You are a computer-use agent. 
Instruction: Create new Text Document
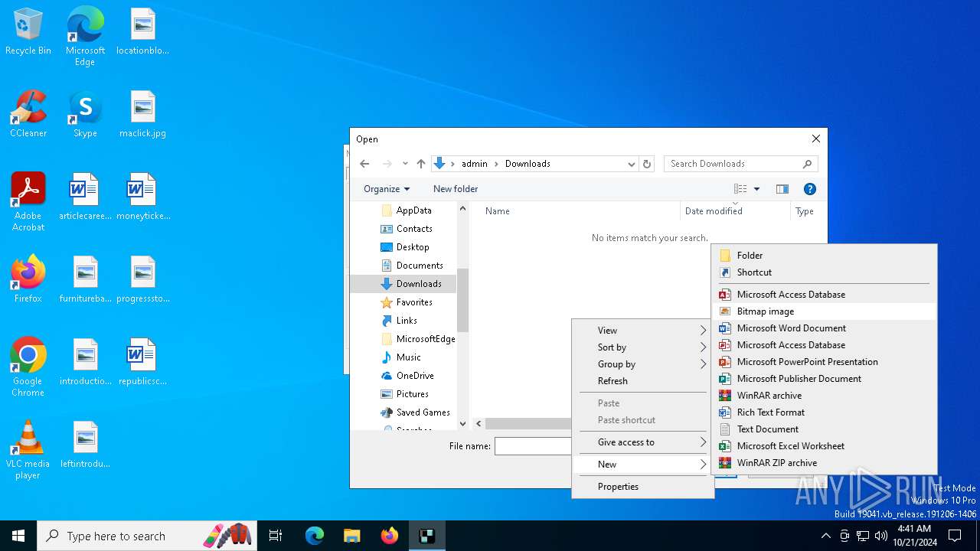pos(824,429)
